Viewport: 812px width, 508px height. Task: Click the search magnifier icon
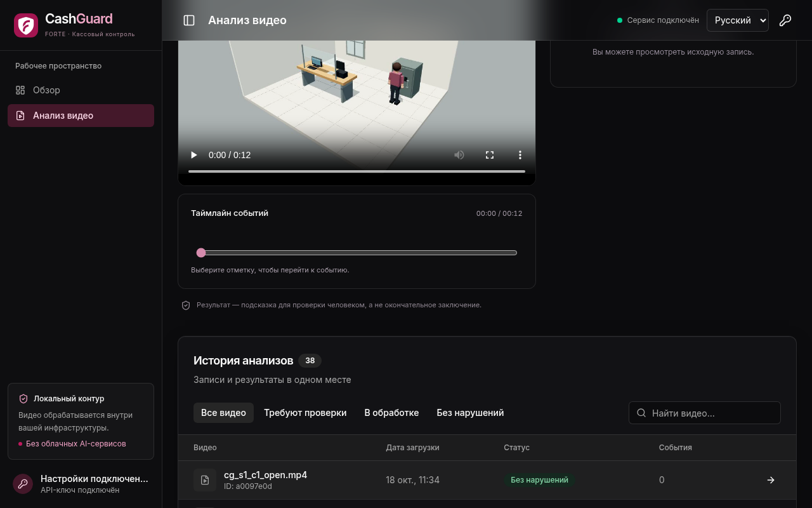(641, 413)
